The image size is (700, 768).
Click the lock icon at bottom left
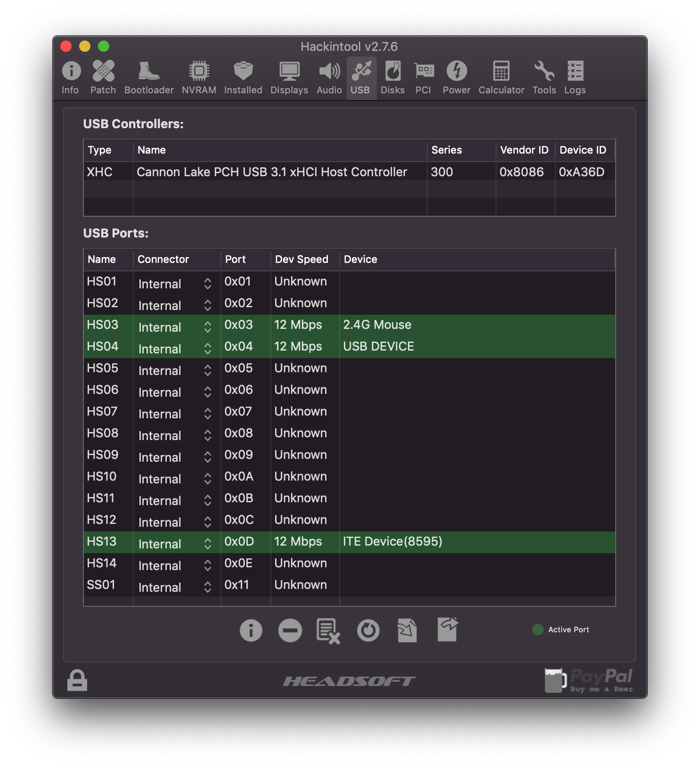tap(77, 680)
